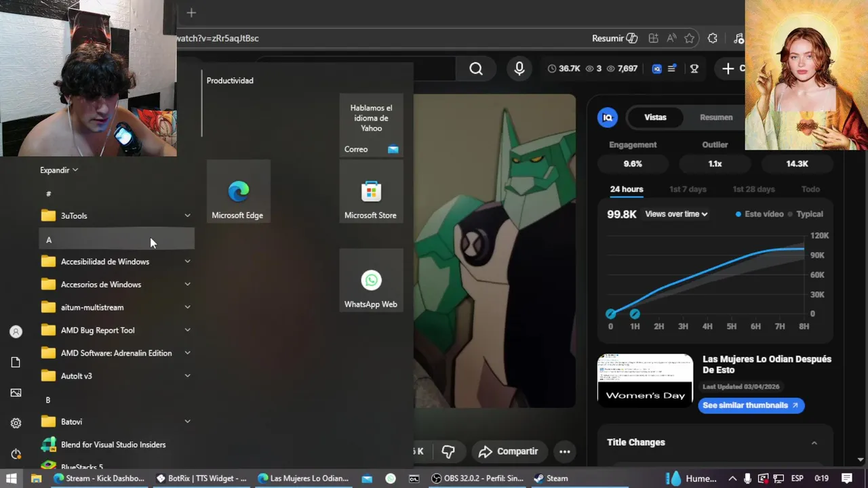Jump to letter A in app list
868x488 pixels.
coord(117,240)
